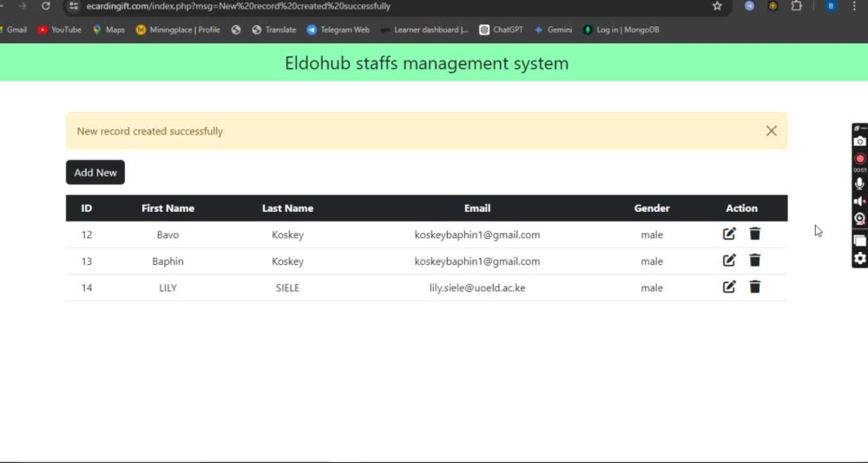Delete the record for Bavo Koskey
Viewport: 868px width, 463px height.
click(754, 234)
